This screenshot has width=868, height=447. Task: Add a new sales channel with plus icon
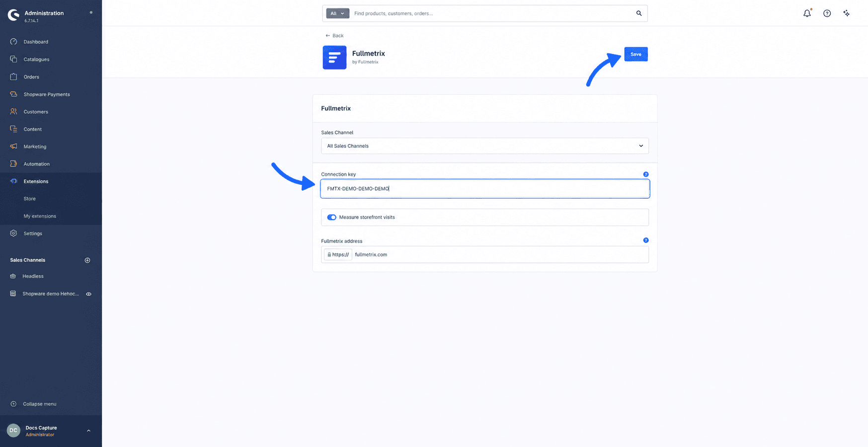click(x=87, y=260)
